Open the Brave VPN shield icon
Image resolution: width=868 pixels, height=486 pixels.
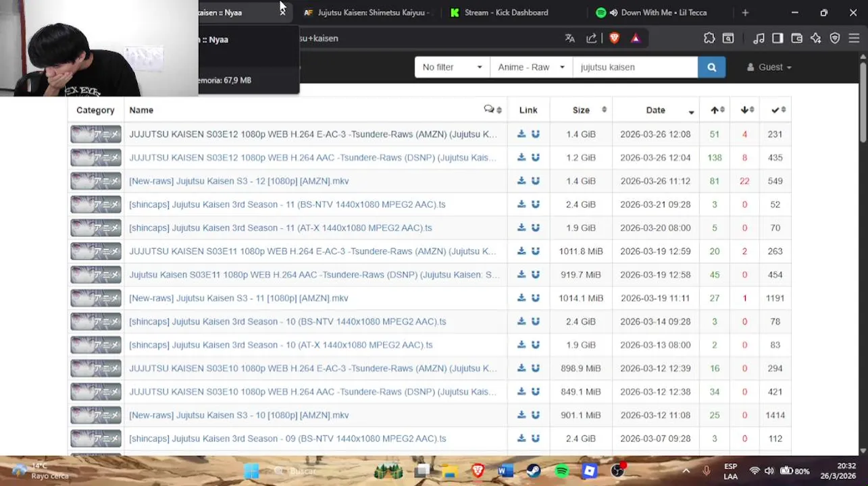coord(835,38)
